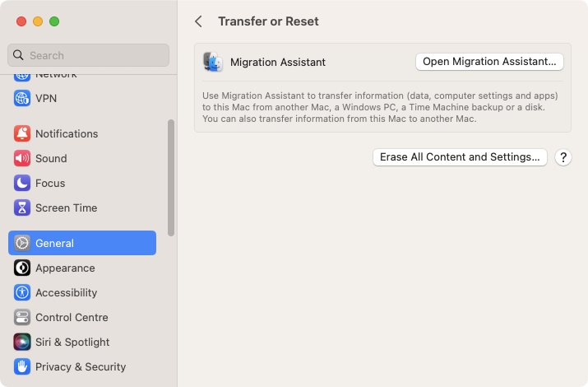588x387 pixels.
Task: Choose the Focus moon icon
Action: tap(22, 183)
